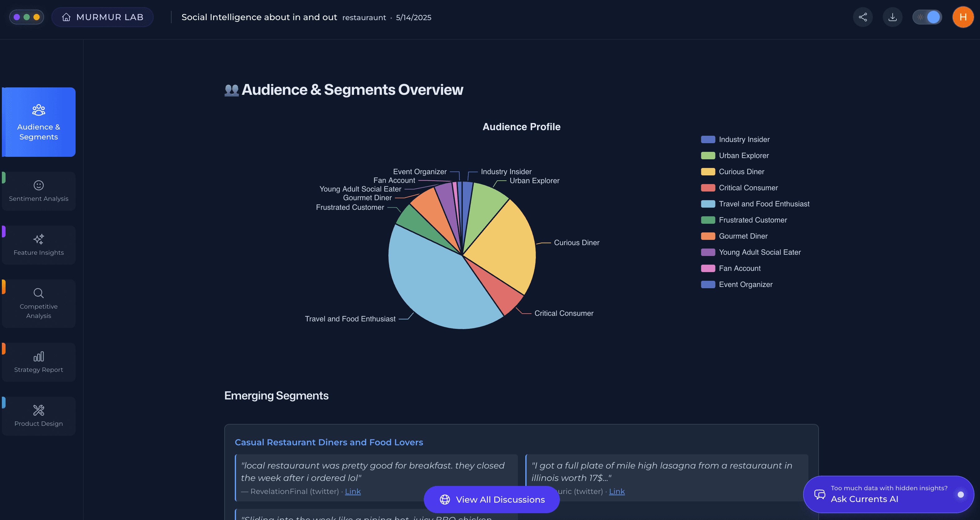Select Competitive Analysis magnifier icon
The height and width of the screenshot is (520, 980).
coord(38,293)
